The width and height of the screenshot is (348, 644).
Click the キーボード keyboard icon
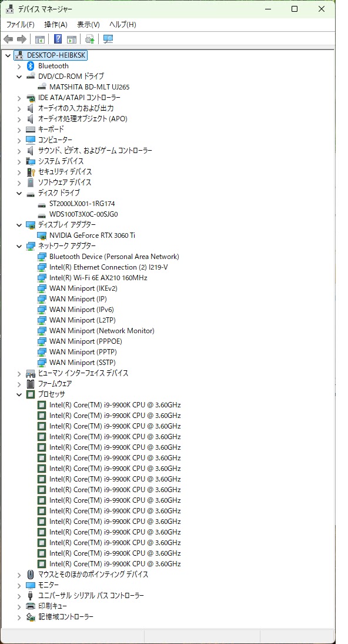31,130
